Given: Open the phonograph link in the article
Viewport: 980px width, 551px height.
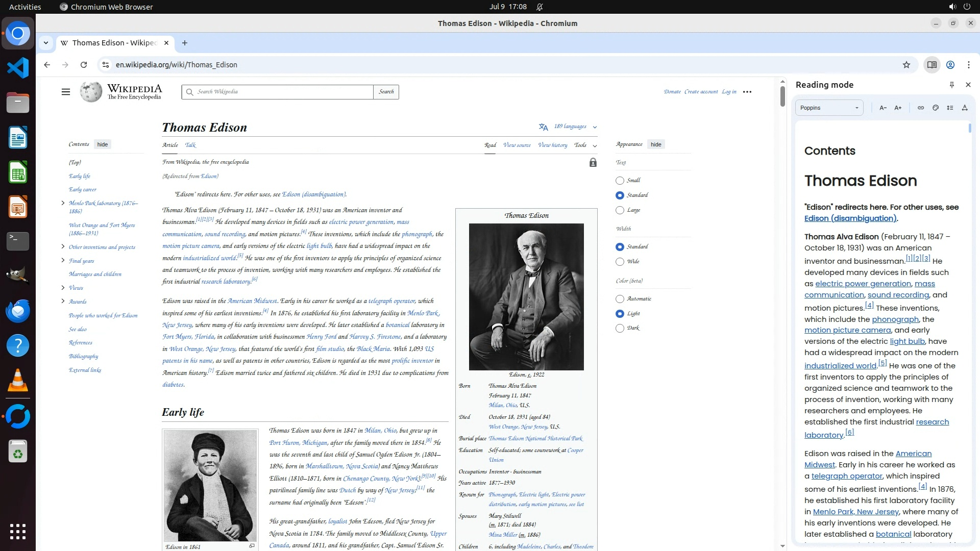Looking at the screenshot, I should (x=416, y=234).
